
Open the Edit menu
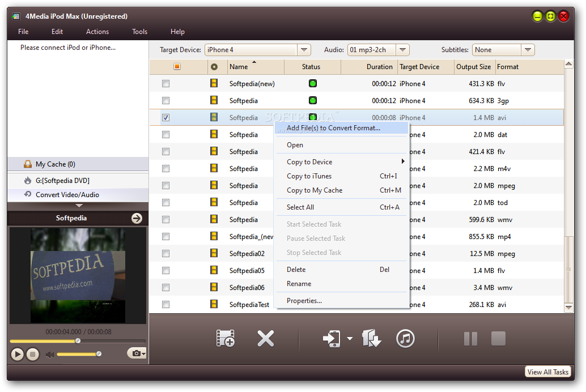pos(57,32)
